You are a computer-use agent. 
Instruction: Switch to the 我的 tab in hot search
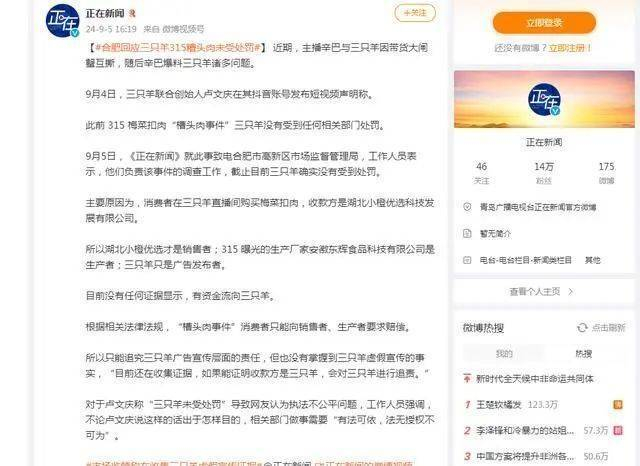click(x=504, y=354)
